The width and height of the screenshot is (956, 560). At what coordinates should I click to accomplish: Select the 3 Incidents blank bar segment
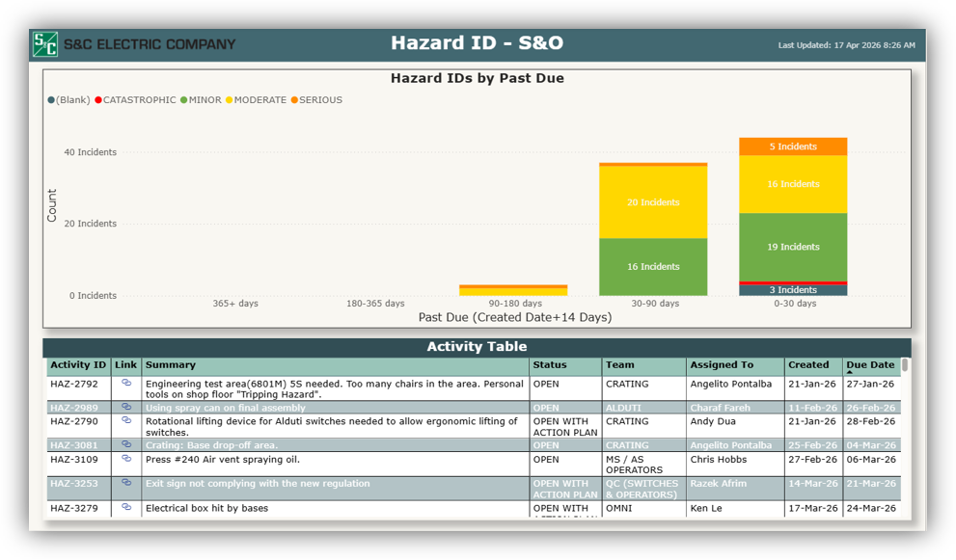coord(793,290)
